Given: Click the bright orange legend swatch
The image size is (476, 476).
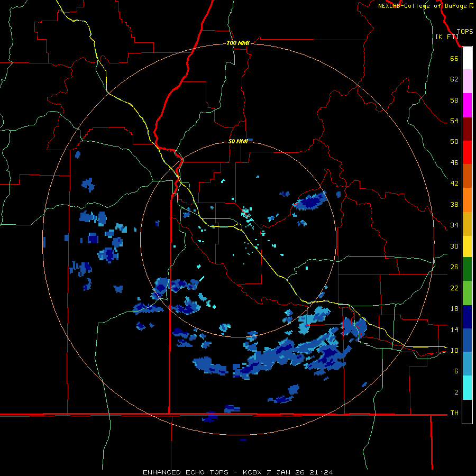Looking at the screenshot, I should pos(467,200).
